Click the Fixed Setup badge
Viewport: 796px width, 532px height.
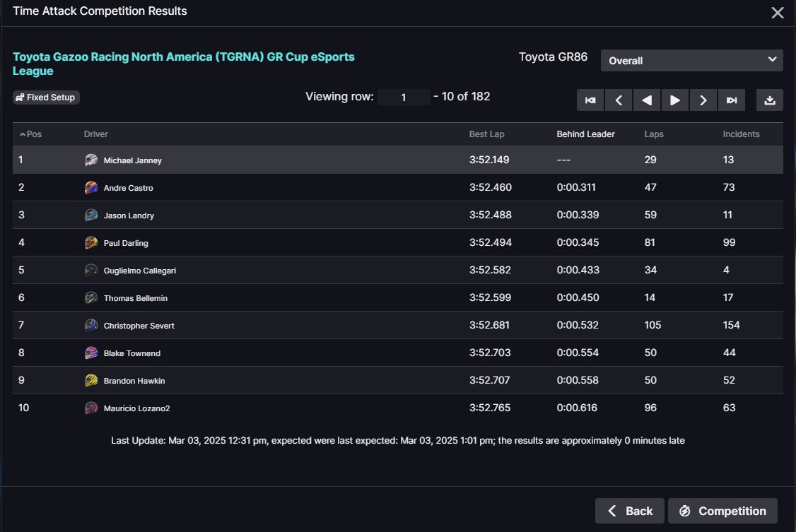tap(46, 97)
